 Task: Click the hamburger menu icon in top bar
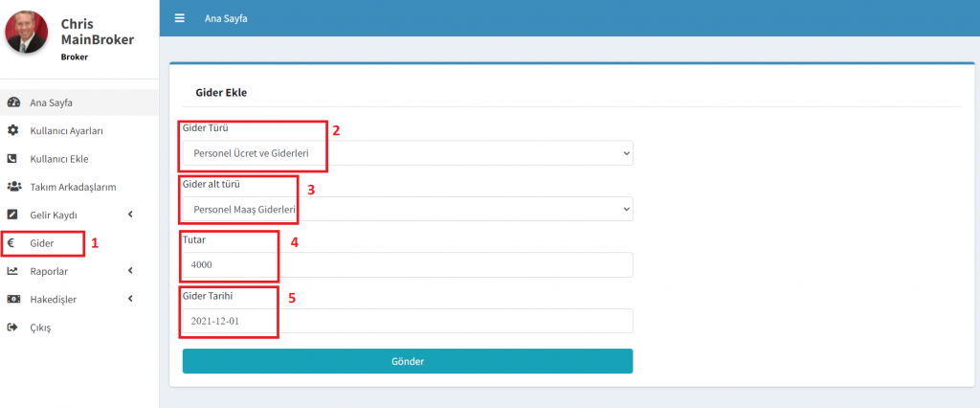coord(179,18)
